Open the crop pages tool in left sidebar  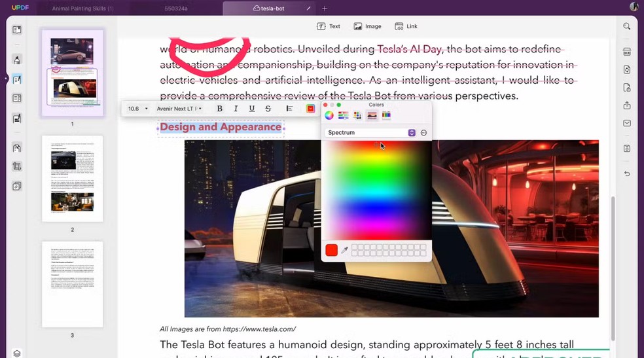17,167
